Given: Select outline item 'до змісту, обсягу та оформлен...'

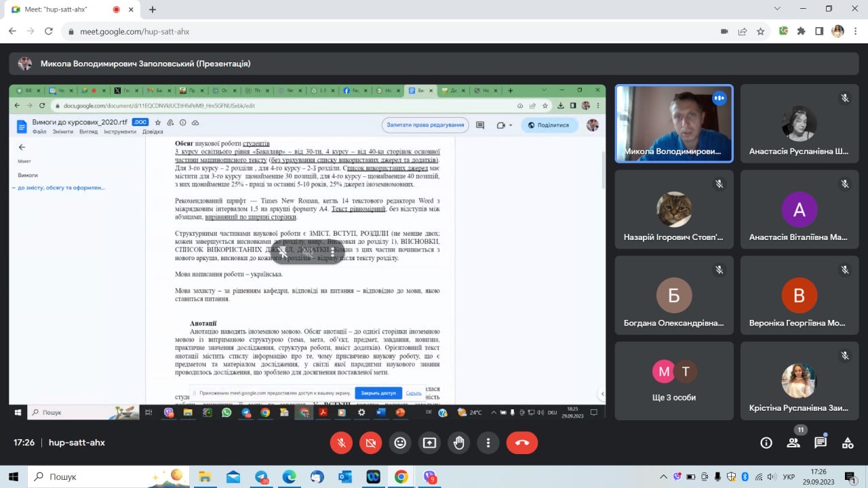Looking at the screenshot, I should (x=61, y=188).
